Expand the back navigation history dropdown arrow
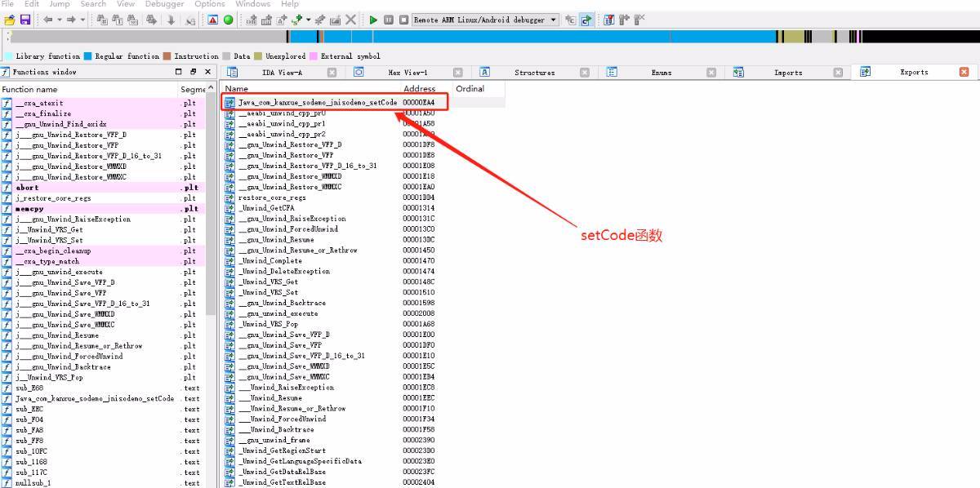980x488 pixels. 59,20
